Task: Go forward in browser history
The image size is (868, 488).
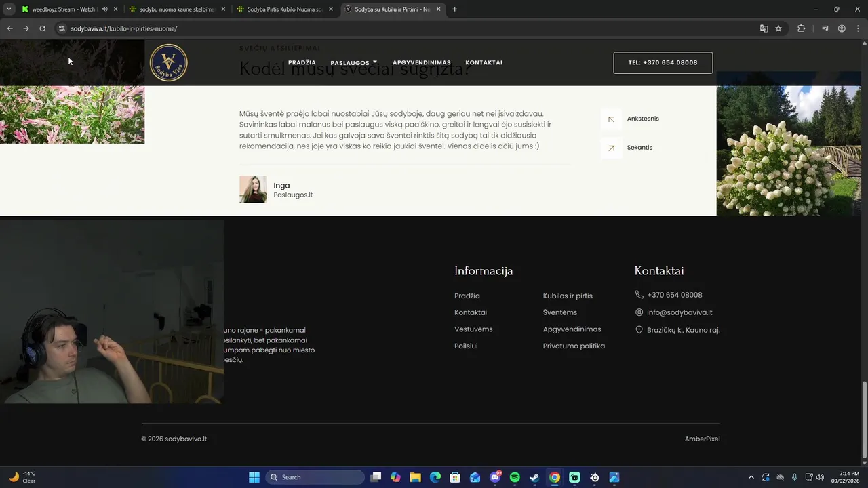Action: pos(26,28)
